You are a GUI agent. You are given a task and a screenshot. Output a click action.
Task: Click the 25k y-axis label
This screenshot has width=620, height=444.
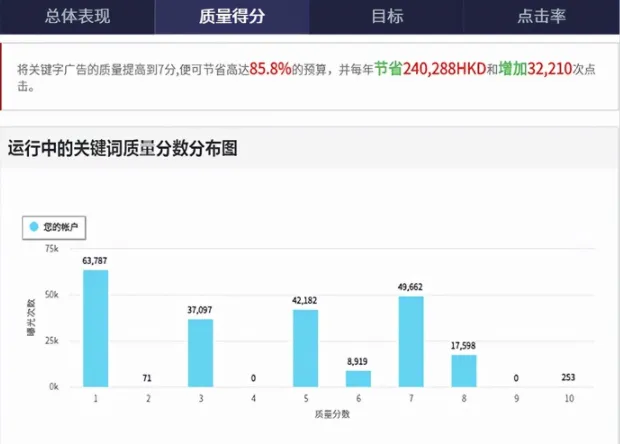coord(52,340)
